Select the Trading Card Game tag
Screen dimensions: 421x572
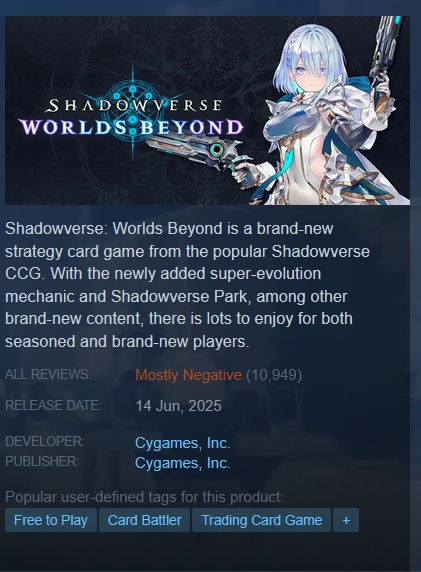pos(262,520)
